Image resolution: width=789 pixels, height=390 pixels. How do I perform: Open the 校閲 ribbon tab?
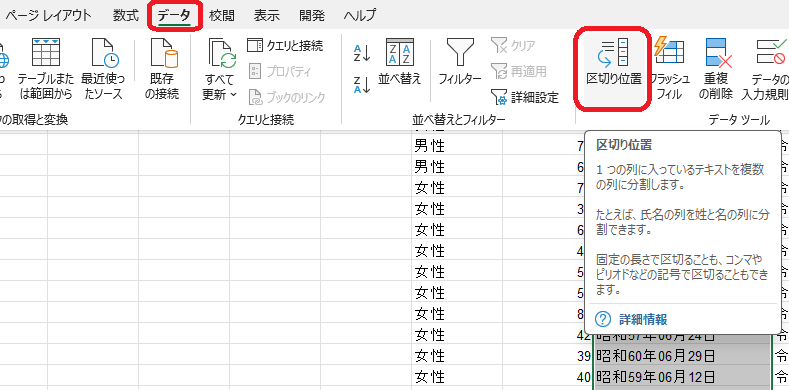click(x=221, y=15)
